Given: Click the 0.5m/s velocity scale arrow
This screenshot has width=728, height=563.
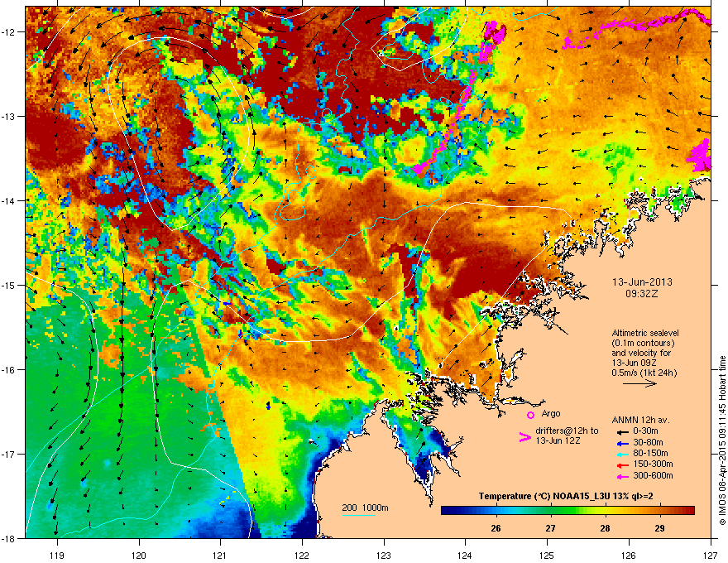Looking at the screenshot, I should pos(639,383).
